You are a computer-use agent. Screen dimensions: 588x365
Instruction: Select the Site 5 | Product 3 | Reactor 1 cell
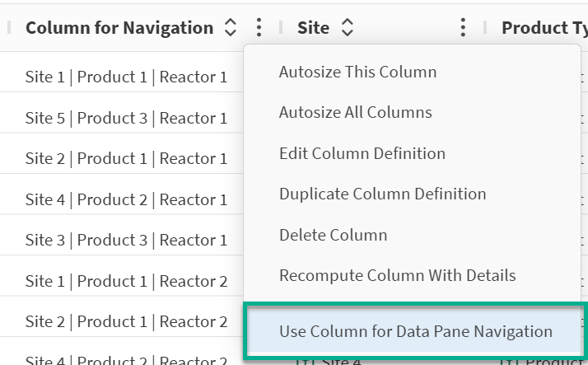(126, 118)
